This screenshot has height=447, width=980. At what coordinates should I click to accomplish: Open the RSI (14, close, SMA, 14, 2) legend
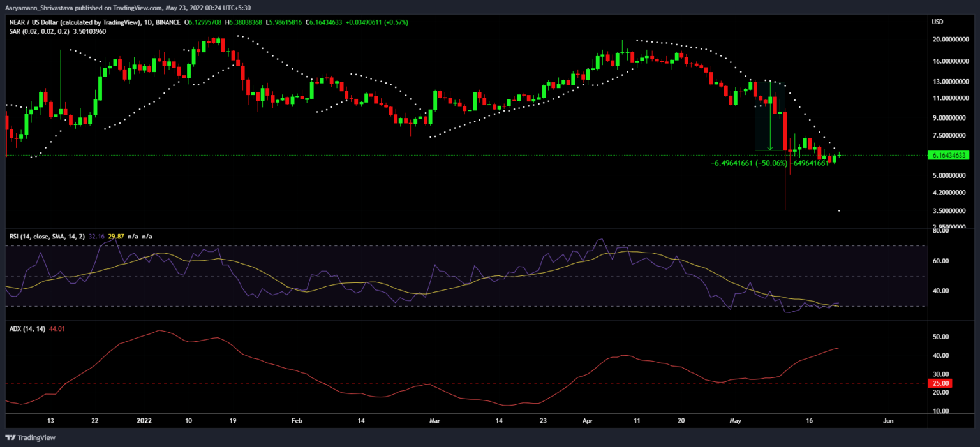[48, 237]
